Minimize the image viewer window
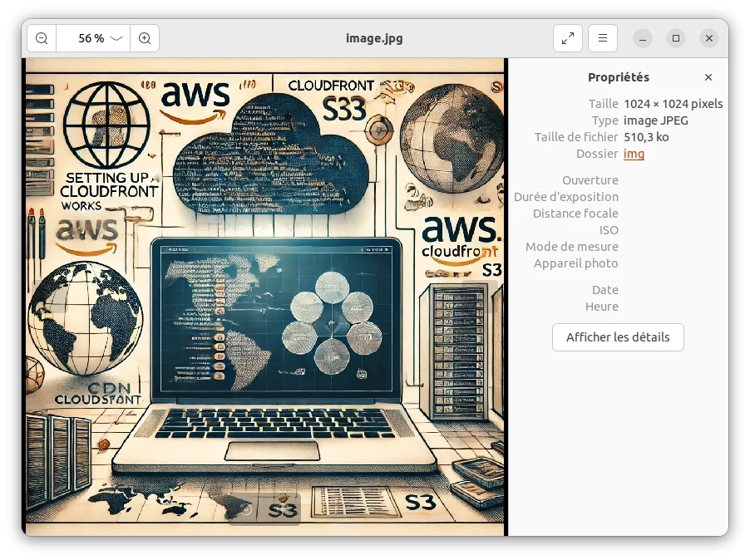The image size is (750, 560). coord(643,38)
